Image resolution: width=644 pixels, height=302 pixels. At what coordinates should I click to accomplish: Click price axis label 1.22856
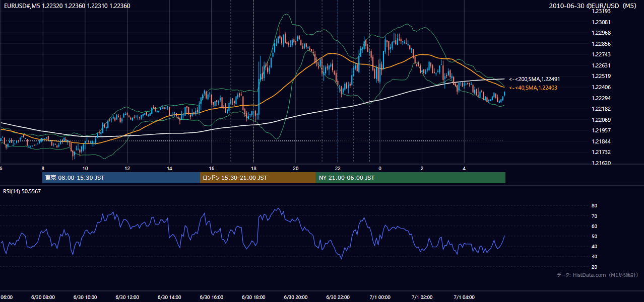point(601,44)
